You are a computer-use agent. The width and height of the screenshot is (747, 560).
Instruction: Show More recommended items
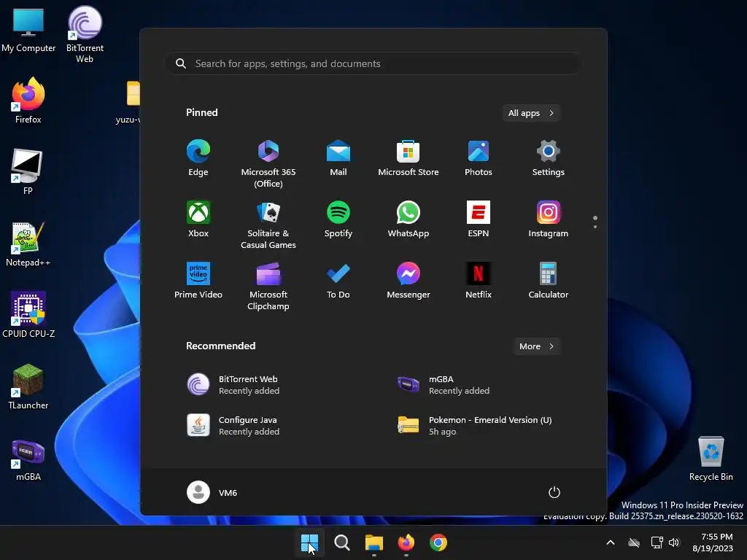[536, 346]
